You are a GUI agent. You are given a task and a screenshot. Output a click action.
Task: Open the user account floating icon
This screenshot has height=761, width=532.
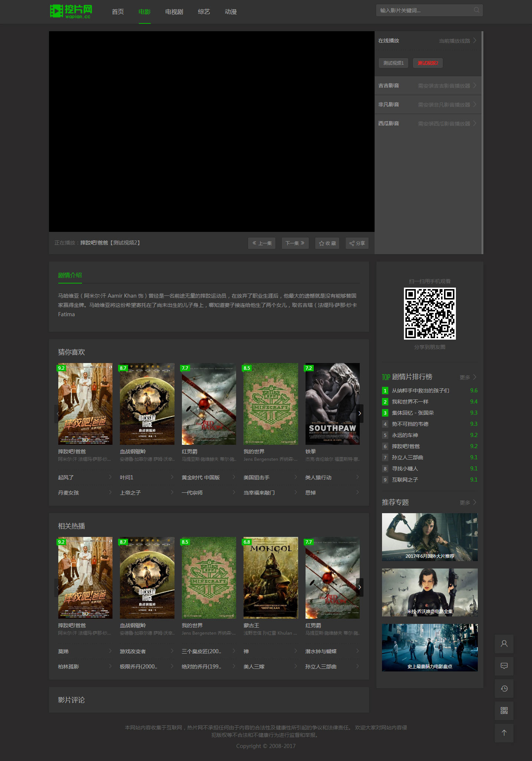click(504, 644)
